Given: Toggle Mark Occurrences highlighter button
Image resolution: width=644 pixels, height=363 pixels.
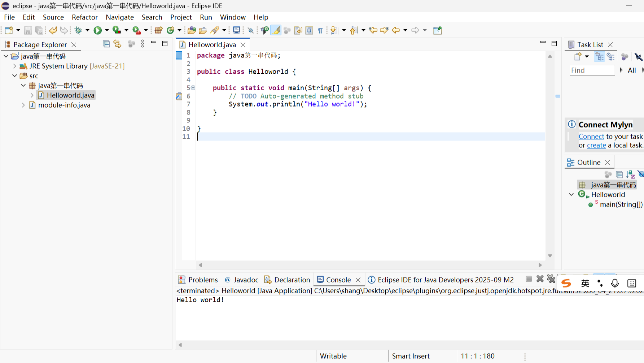Looking at the screenshot, I should point(276,30).
